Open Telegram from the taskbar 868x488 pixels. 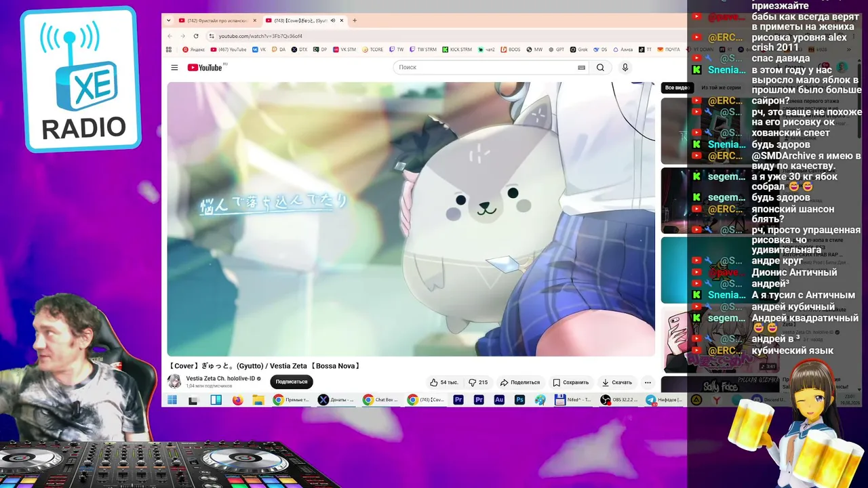665,400
